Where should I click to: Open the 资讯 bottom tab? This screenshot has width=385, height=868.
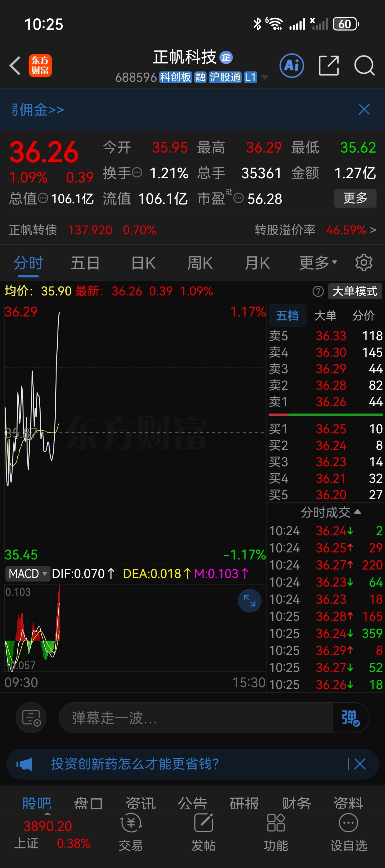click(141, 803)
